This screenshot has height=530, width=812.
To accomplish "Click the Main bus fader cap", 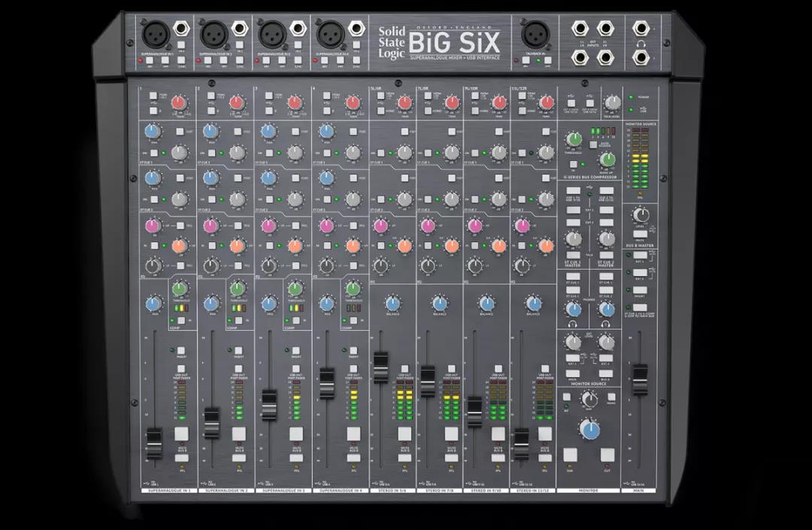I will (x=640, y=380).
